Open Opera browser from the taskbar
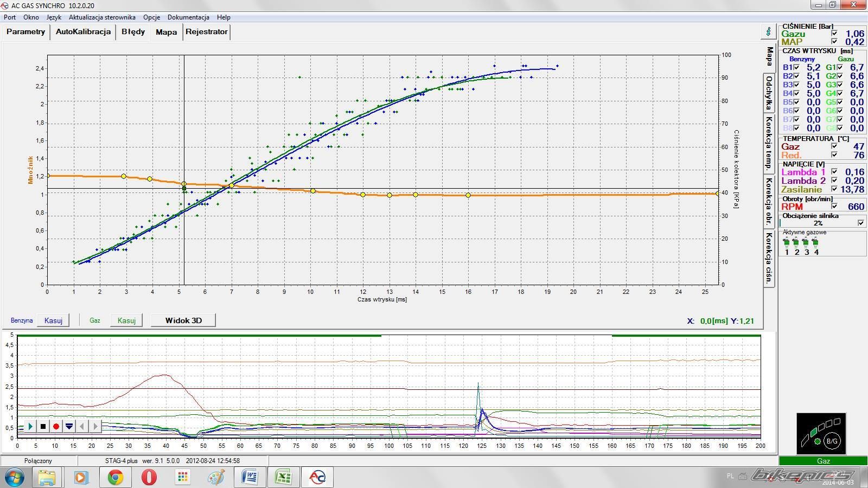Screen dimensions: 868x488 [x=149, y=478]
